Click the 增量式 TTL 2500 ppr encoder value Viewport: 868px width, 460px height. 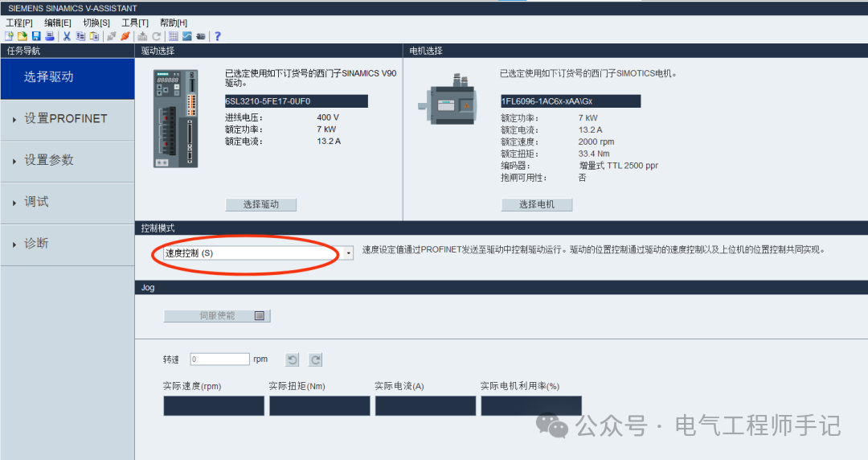pyautogui.click(x=618, y=166)
